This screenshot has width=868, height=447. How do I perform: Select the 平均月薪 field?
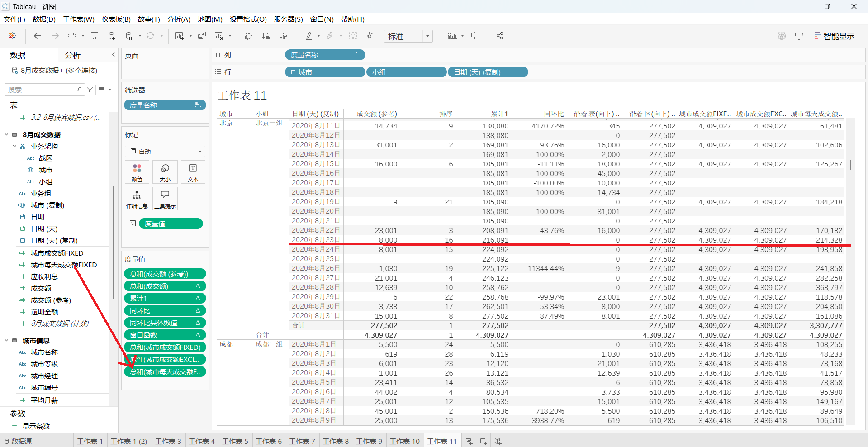click(x=44, y=400)
